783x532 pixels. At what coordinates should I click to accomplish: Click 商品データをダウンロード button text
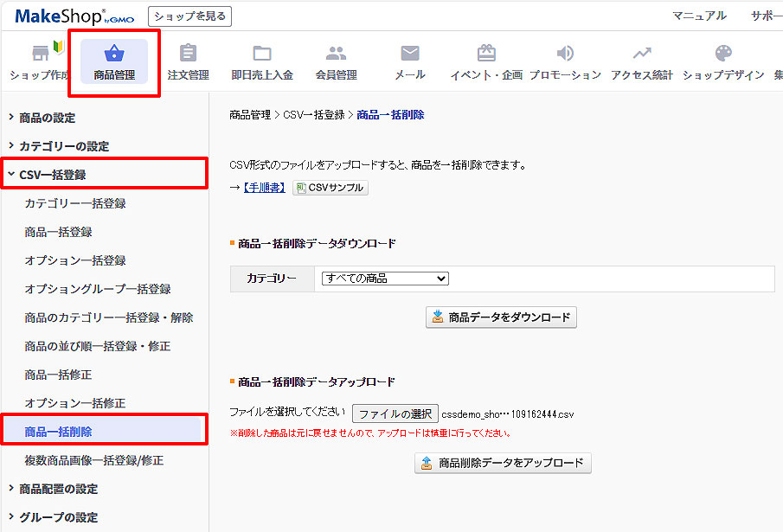pyautogui.click(x=510, y=317)
